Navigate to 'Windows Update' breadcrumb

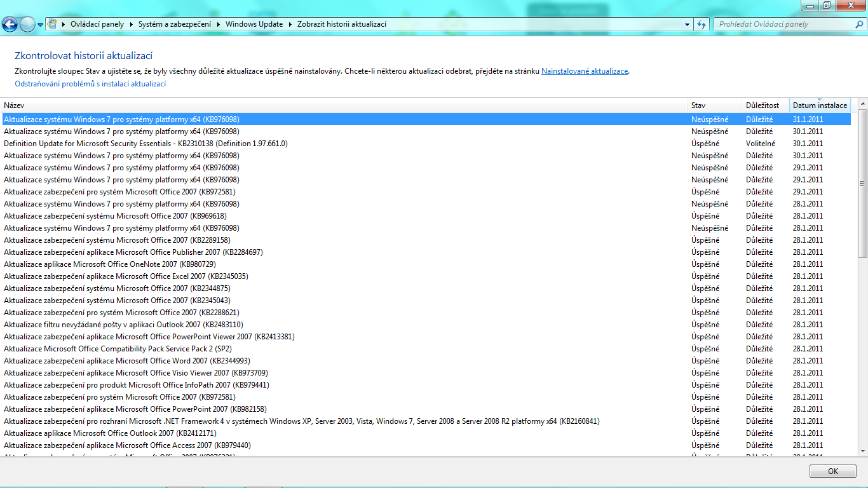pyautogui.click(x=254, y=24)
